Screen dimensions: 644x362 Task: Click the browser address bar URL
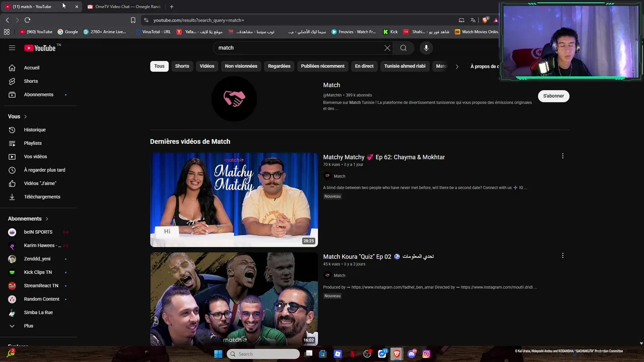coord(199,20)
